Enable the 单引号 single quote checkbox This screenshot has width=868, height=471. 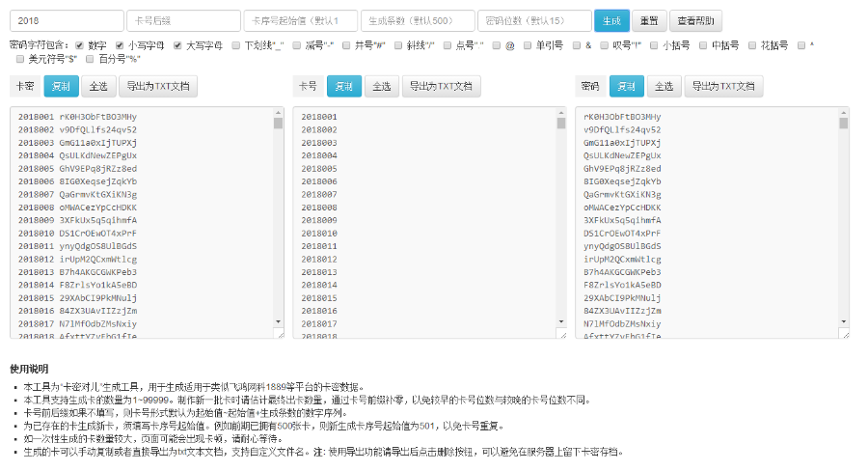527,45
